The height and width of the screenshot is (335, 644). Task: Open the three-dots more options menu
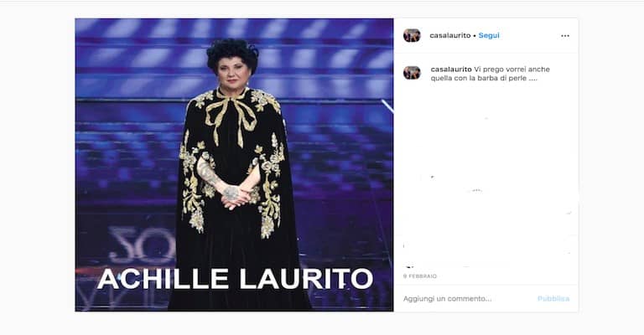pos(565,36)
